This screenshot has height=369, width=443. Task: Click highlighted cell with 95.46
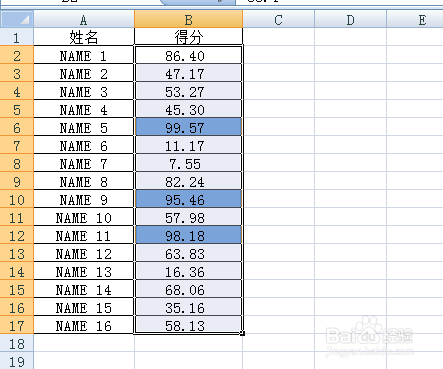pos(188,199)
